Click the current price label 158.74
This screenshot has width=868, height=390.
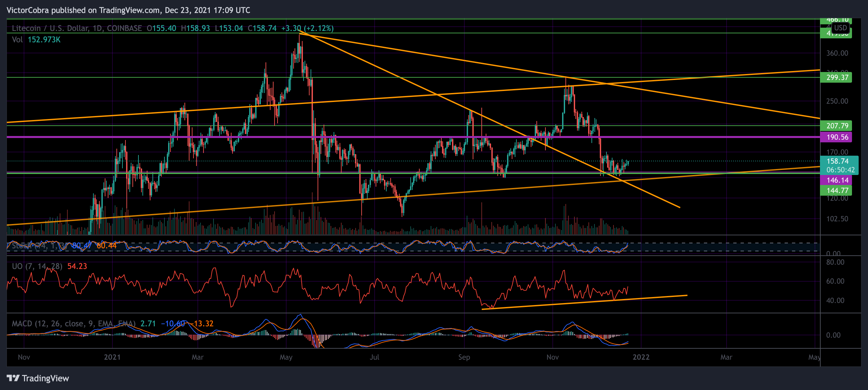click(838, 161)
